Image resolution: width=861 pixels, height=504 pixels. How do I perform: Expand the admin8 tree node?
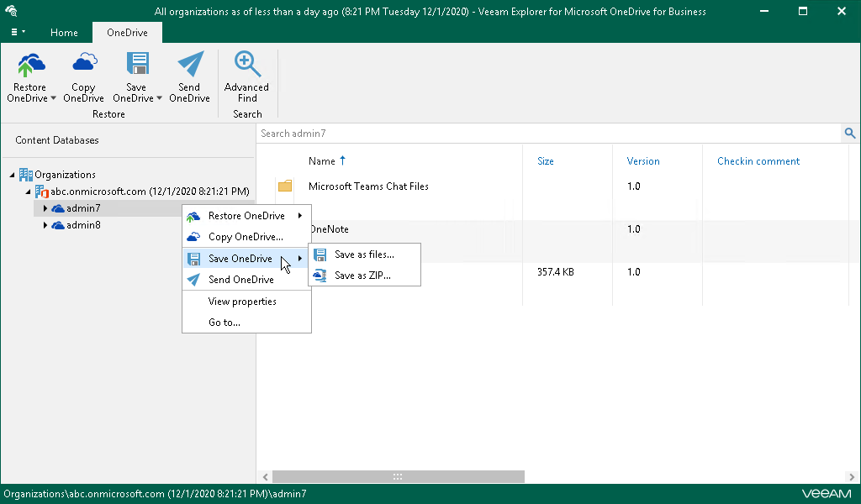pyautogui.click(x=45, y=225)
